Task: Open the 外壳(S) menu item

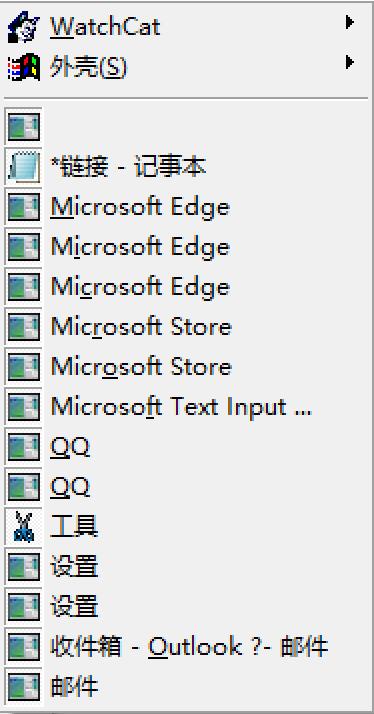Action: (x=187, y=68)
